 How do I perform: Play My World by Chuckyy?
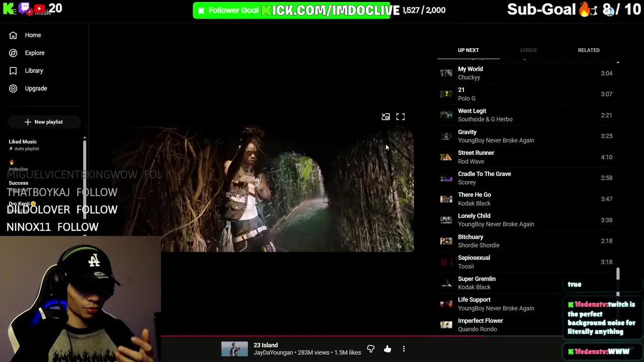coord(528,73)
